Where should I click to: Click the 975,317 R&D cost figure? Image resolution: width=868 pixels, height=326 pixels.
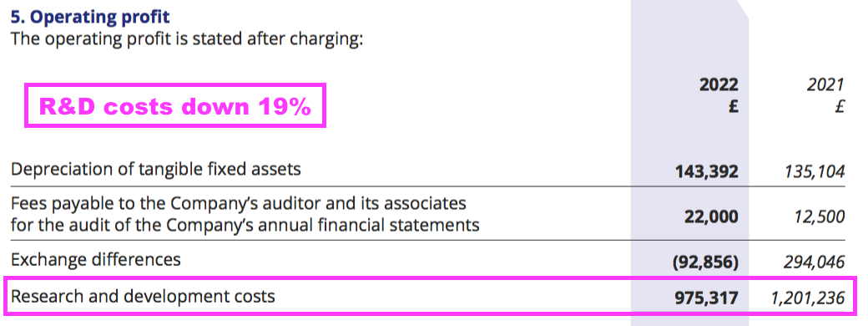point(707,299)
